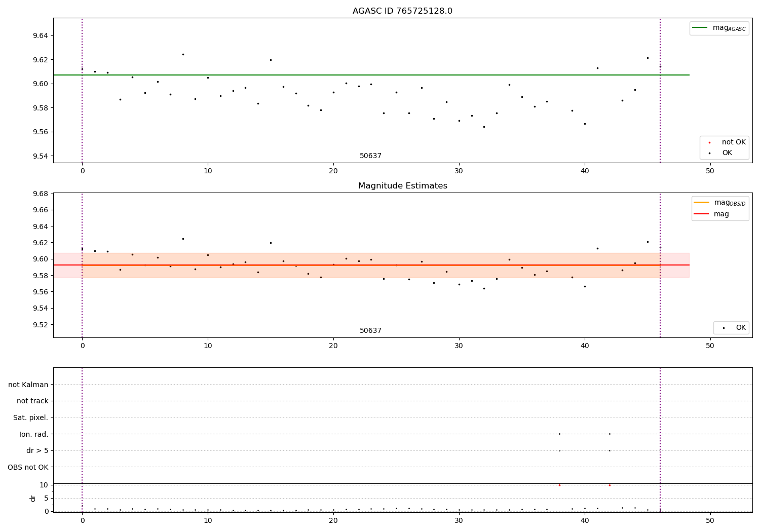Click the lowest data point at sample 32 in AGASC ID plot
Viewport: 760px width, 532px height.
click(x=484, y=127)
